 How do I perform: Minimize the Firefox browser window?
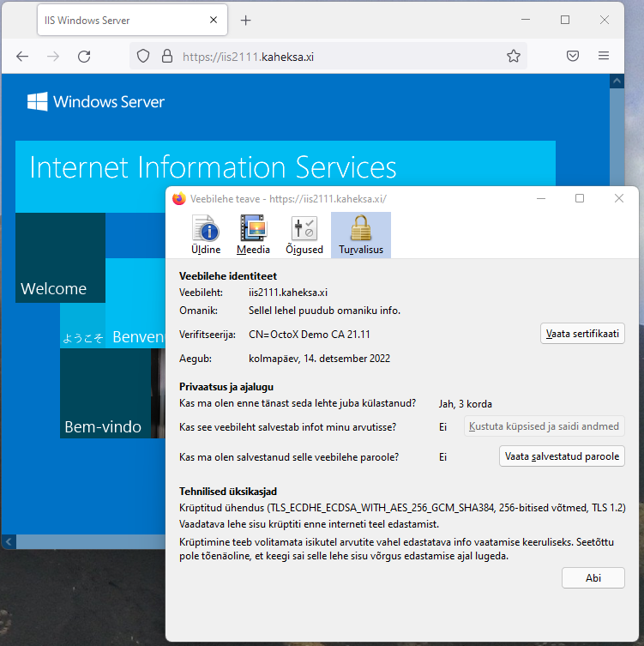[526, 20]
